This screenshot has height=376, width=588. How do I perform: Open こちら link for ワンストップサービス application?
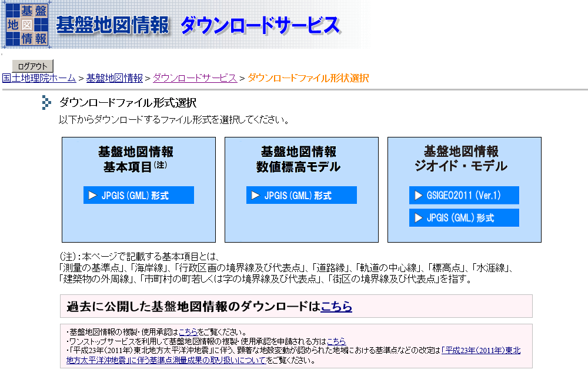[x=336, y=341]
